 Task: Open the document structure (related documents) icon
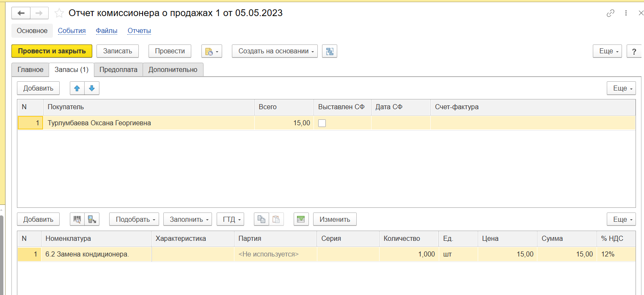329,51
